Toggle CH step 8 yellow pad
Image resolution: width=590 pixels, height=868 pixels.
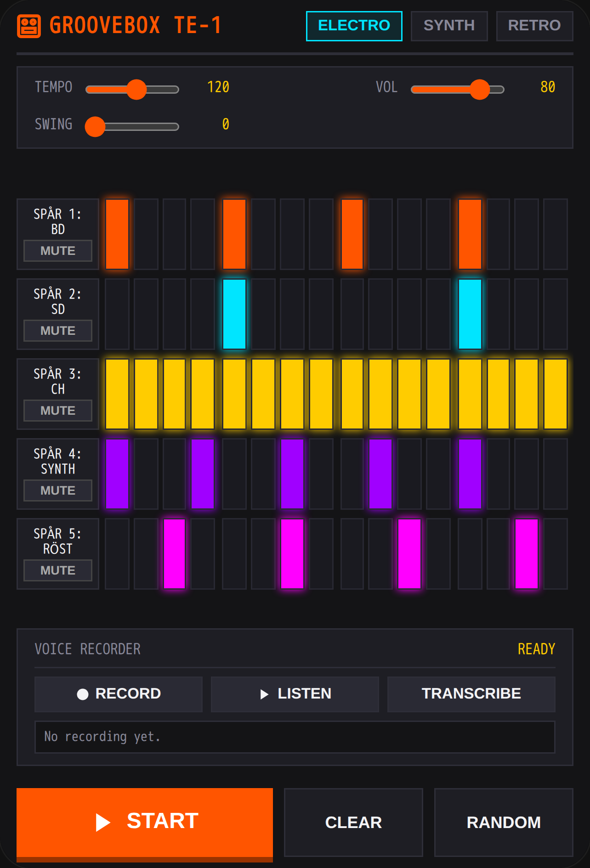[x=321, y=394]
